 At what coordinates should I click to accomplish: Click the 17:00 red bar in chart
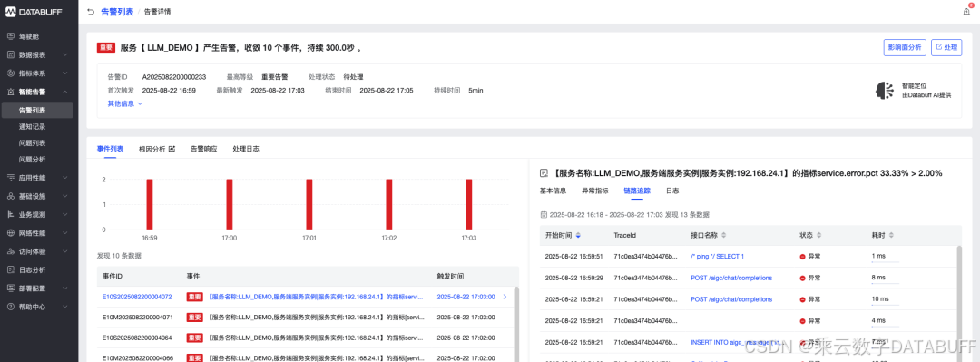(x=230, y=204)
